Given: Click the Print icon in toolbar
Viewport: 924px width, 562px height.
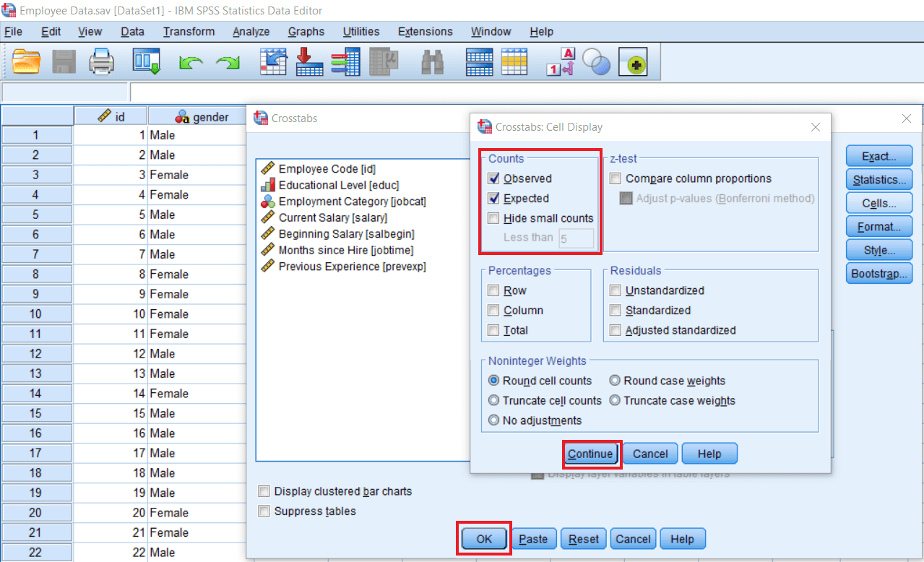Looking at the screenshot, I should [x=102, y=62].
